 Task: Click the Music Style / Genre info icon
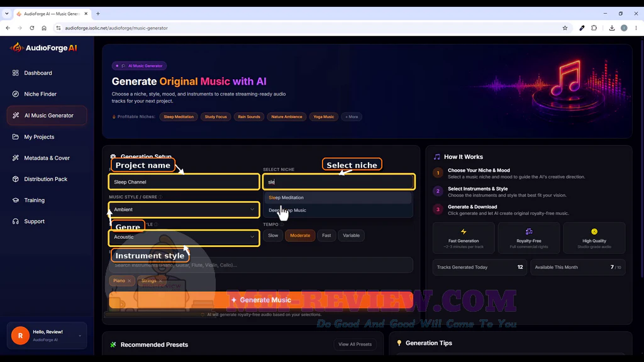pos(160,197)
